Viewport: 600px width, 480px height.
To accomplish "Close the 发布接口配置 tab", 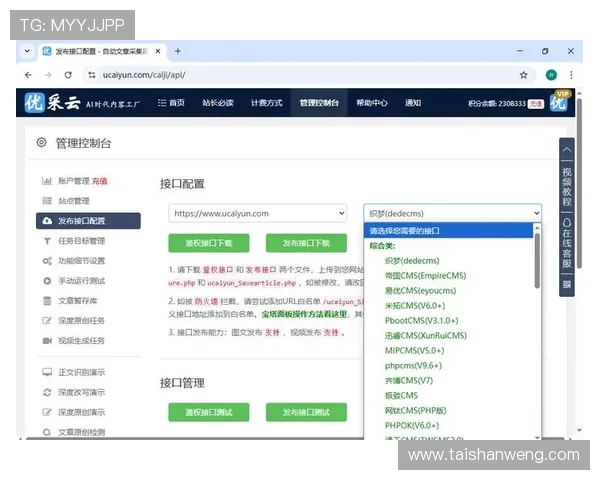I will pos(158,51).
